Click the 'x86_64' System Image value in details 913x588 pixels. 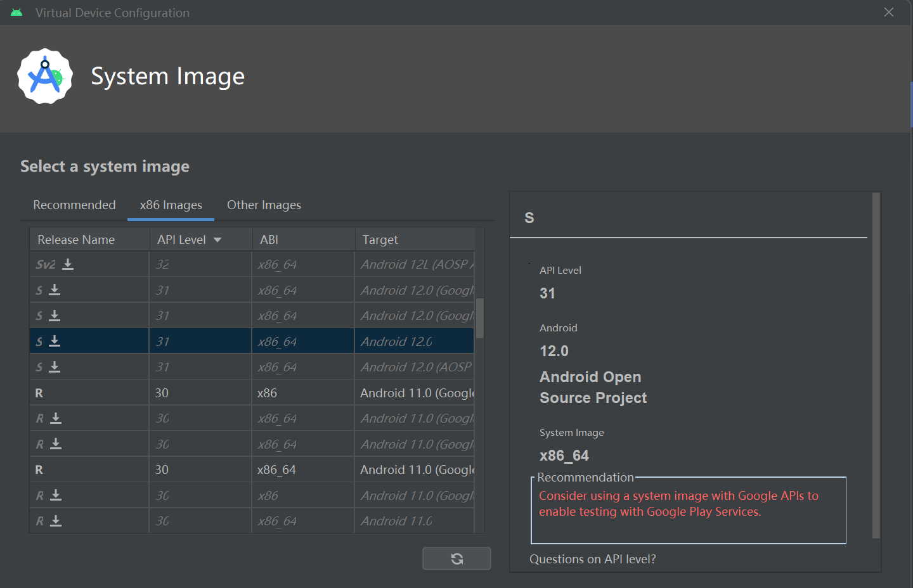(564, 456)
